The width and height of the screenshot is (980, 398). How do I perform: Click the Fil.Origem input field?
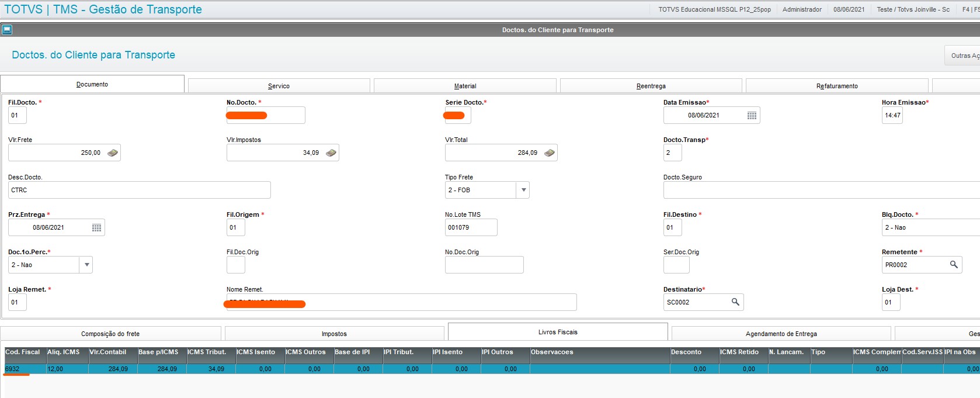(x=235, y=227)
